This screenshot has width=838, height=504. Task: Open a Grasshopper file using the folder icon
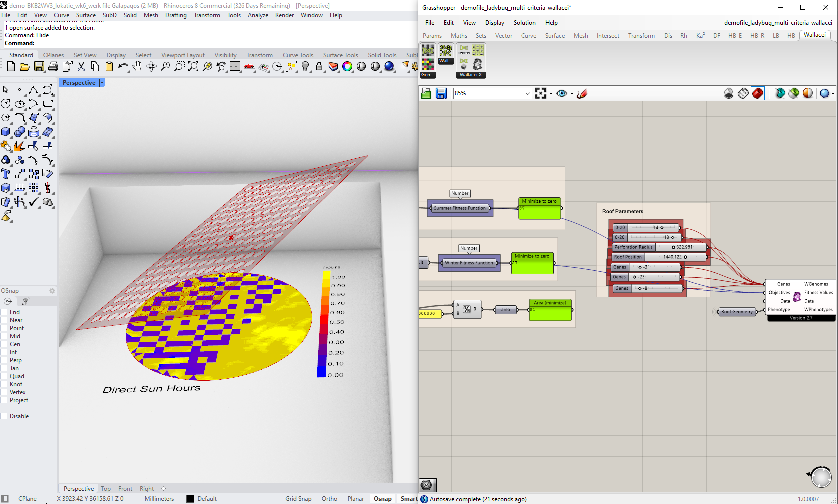coord(426,93)
